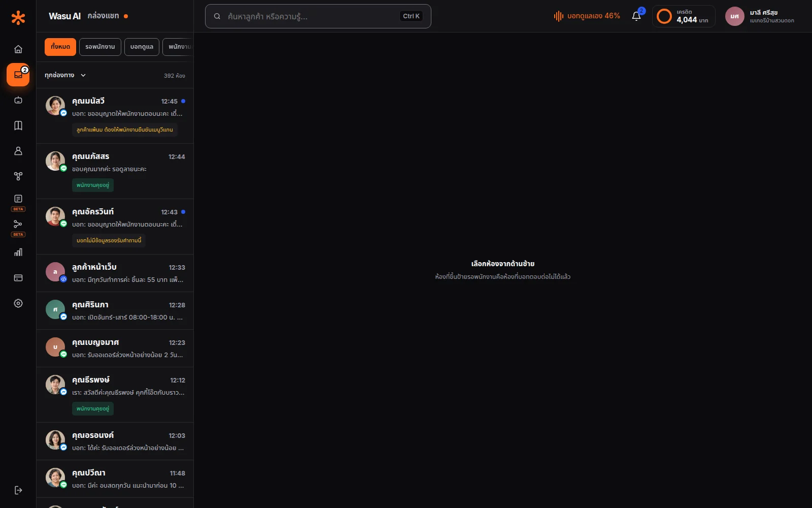Open chat with คุณนภัสสร
Viewport: 812px width, 508px height.
115,171
